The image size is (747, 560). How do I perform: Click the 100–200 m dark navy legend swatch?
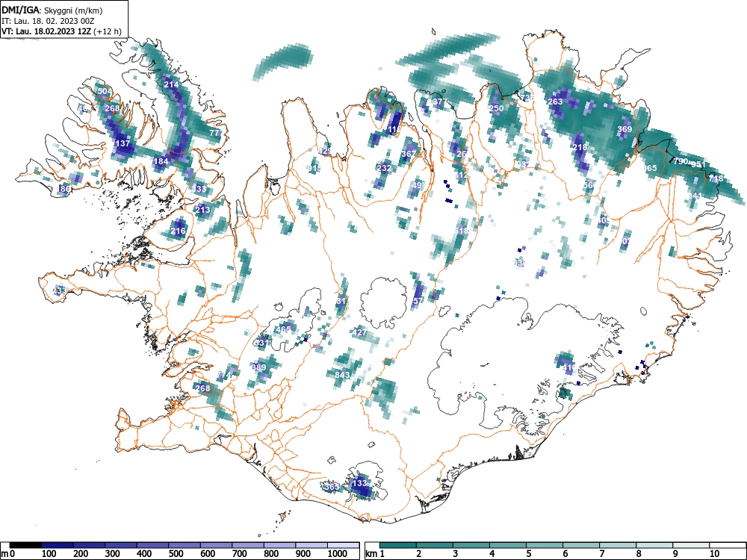pyautogui.click(x=58, y=545)
